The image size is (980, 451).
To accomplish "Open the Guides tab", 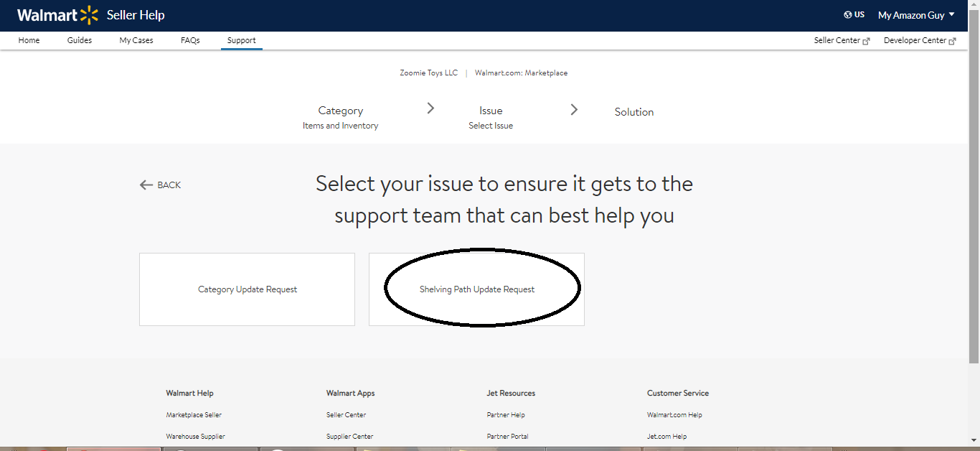I will point(80,40).
